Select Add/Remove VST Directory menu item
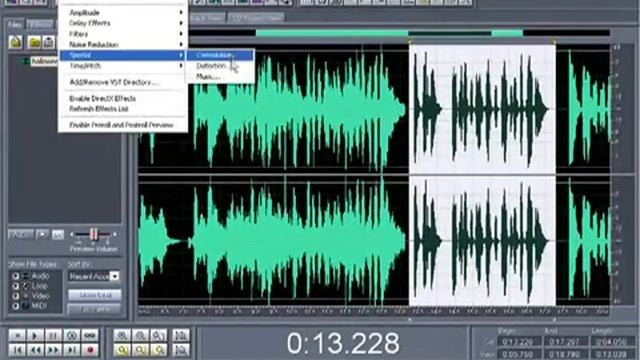This screenshot has width=640, height=360. 123,82
